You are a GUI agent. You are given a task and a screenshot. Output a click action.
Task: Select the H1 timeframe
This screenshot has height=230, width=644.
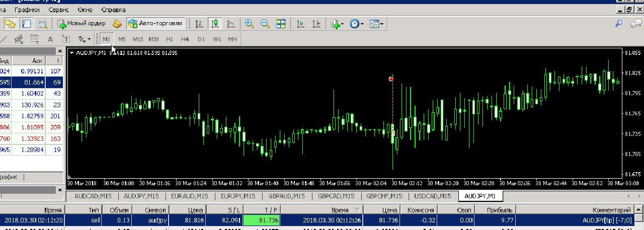[x=170, y=39]
